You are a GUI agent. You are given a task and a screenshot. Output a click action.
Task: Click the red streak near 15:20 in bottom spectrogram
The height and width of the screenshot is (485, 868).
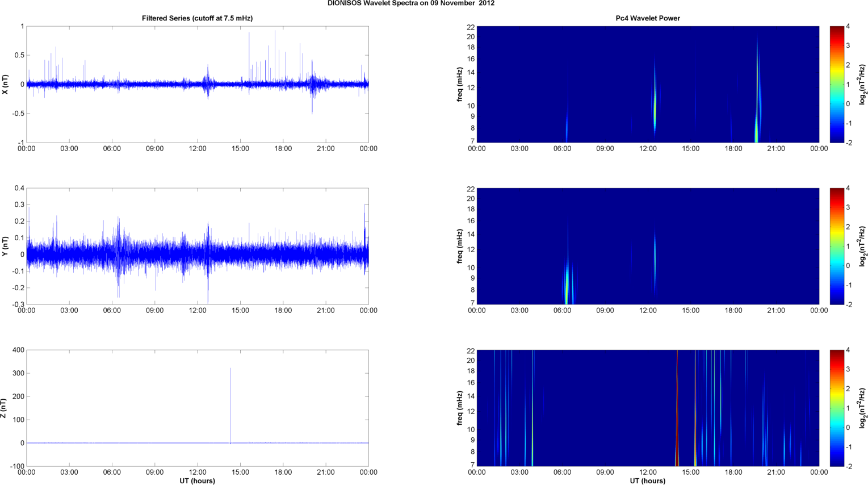click(x=695, y=409)
